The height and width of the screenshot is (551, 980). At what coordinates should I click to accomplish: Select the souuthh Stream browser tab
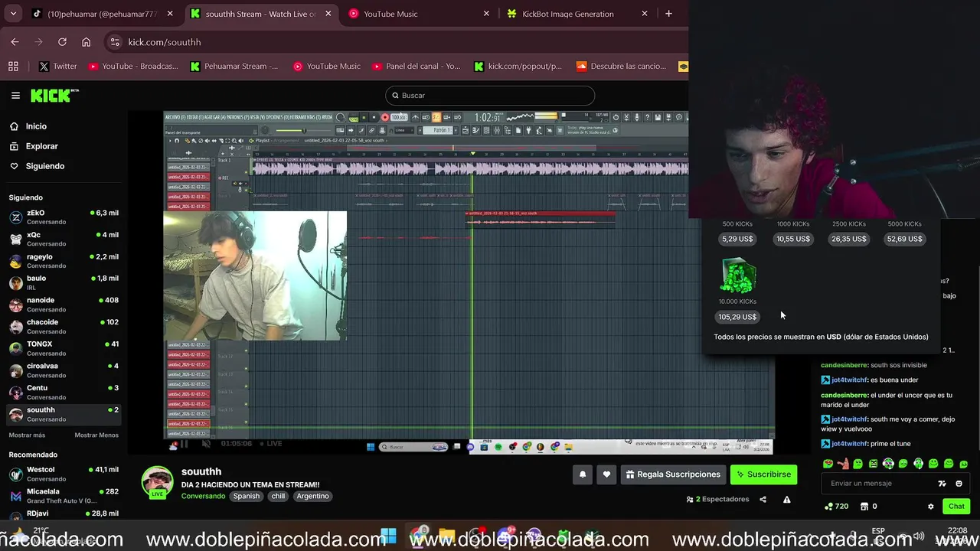click(x=260, y=14)
